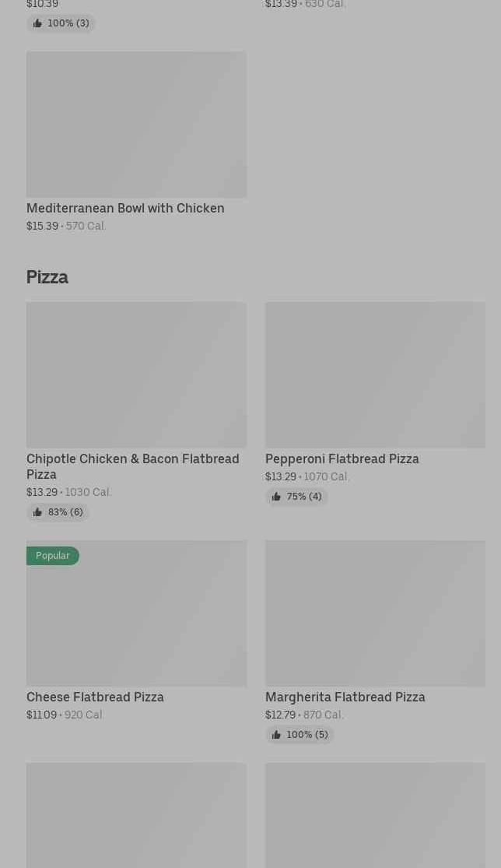This screenshot has height=868, width=501.
Task: Select the Pepperoni Flatbread Pizza image
Action: pyautogui.click(x=375, y=374)
